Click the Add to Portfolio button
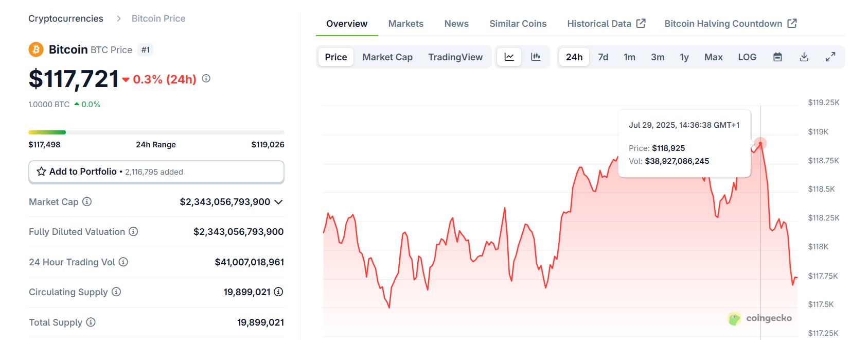Image resolution: width=868 pixels, height=340 pixels. pyautogui.click(x=156, y=172)
